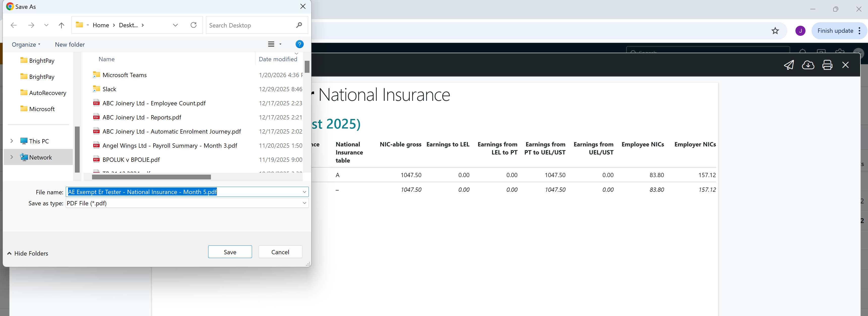The width and height of the screenshot is (868, 316).
Task: Click the Employer NICs column header
Action: pyautogui.click(x=695, y=145)
